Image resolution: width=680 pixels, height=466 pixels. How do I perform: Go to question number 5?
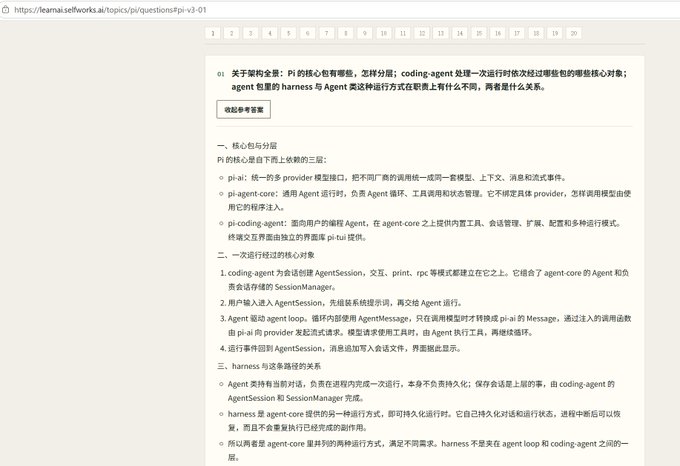pyautogui.click(x=288, y=33)
